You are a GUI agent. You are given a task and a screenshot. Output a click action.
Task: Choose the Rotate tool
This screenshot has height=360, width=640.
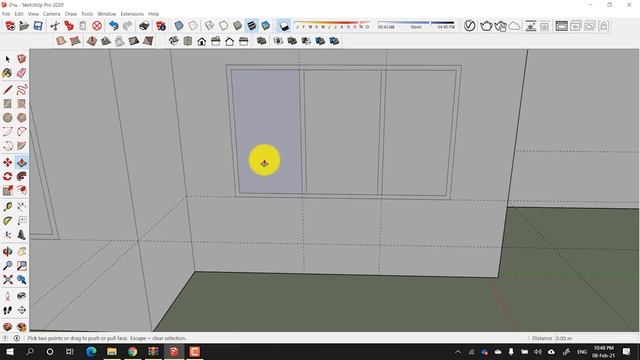(7, 176)
